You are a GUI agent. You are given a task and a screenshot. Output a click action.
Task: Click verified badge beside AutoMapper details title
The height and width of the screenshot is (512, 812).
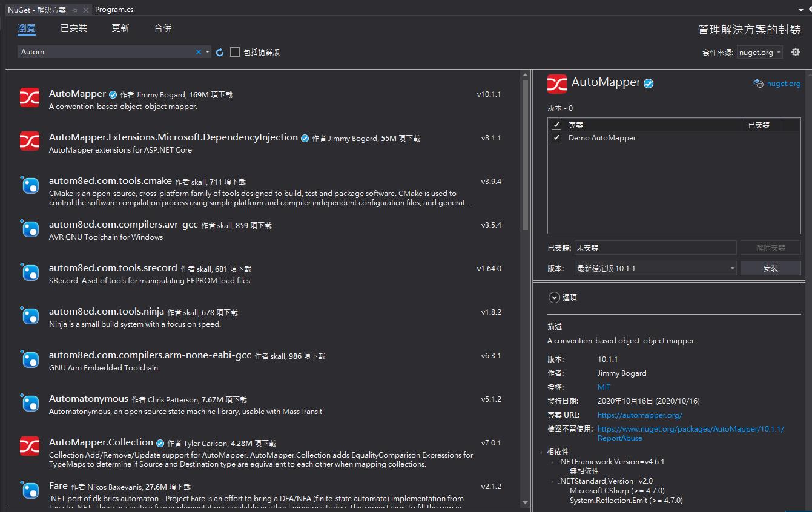click(649, 84)
